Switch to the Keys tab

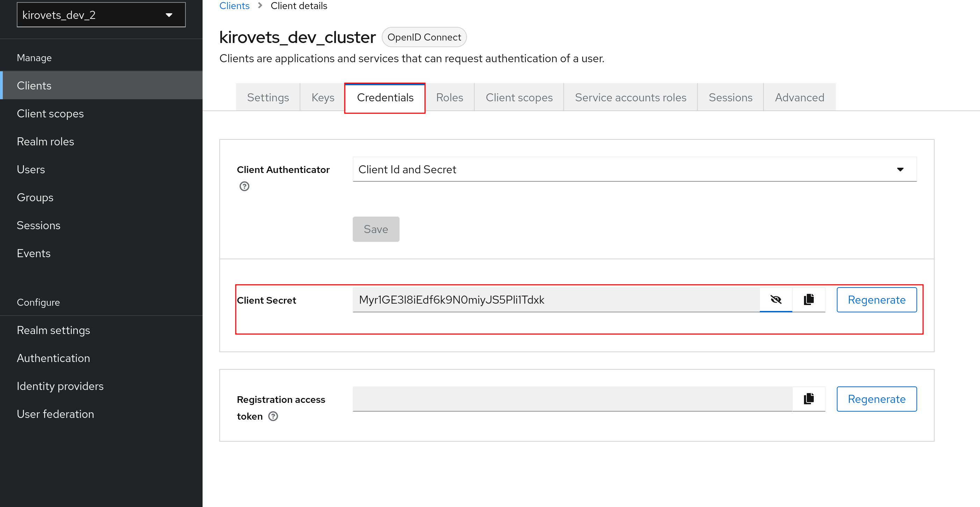click(322, 97)
